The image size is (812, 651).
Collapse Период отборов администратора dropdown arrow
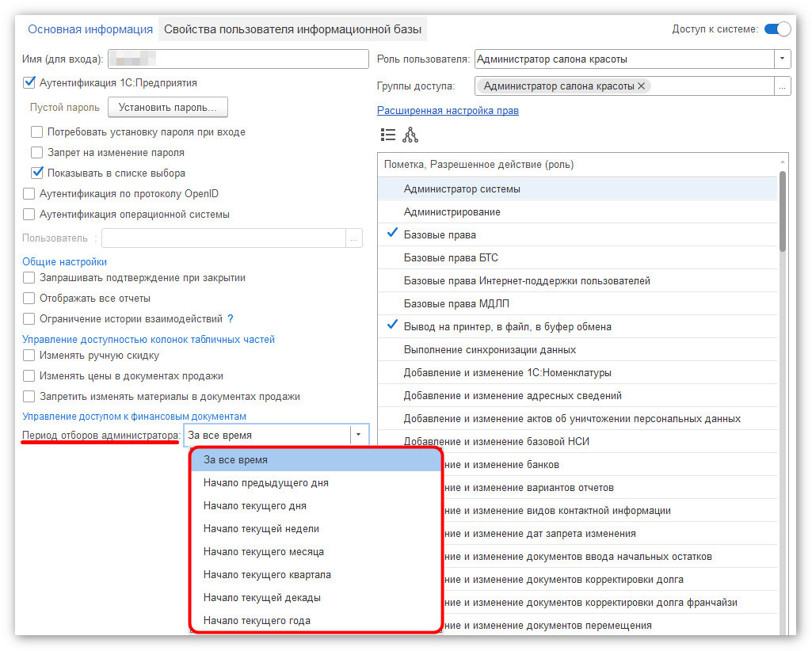tap(358, 435)
